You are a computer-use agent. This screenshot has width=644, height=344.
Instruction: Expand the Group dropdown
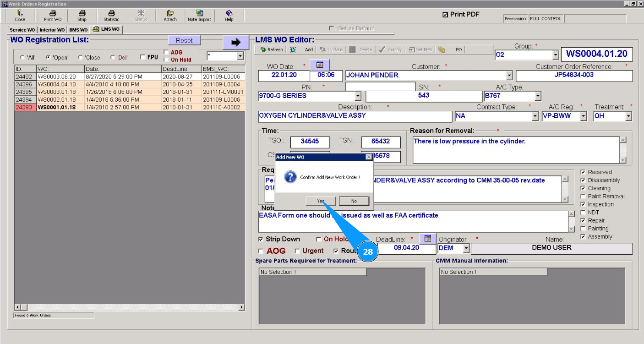[x=556, y=55]
